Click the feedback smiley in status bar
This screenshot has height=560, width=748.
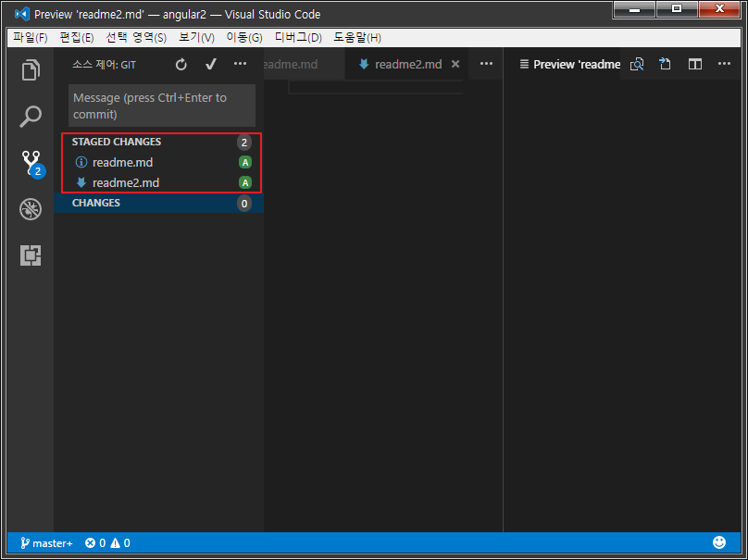719,543
